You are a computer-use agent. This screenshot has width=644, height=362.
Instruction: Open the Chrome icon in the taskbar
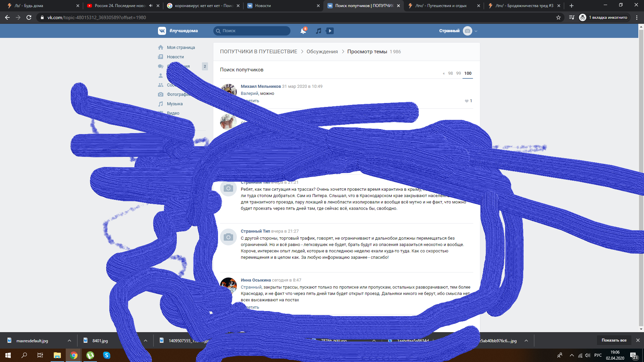[x=74, y=355]
